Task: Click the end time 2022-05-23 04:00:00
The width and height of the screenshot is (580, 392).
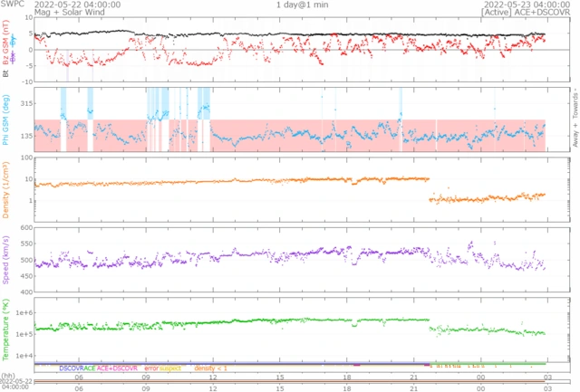Action: click(527, 5)
